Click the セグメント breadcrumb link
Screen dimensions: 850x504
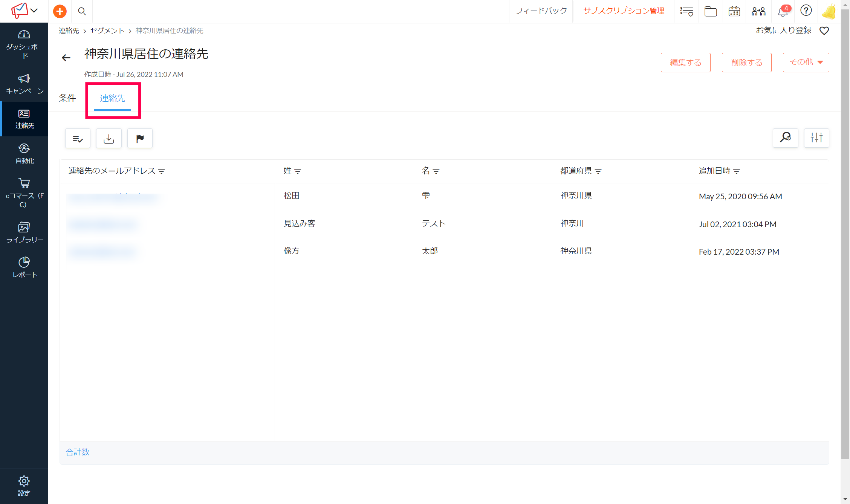click(x=107, y=31)
